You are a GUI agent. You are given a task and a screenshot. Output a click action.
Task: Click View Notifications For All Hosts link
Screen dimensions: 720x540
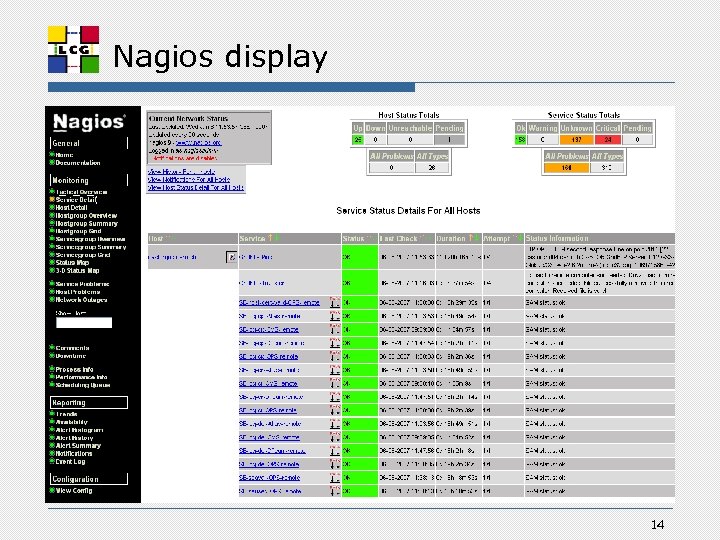point(189,179)
